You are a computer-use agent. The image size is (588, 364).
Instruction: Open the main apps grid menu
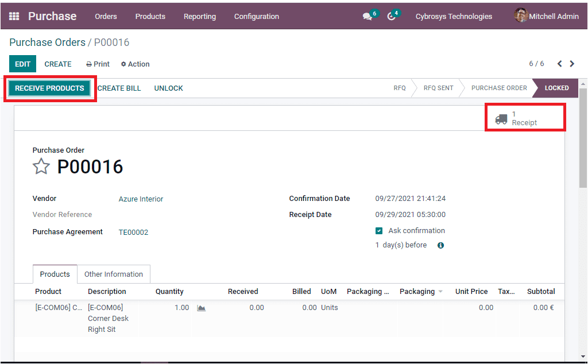(x=14, y=16)
